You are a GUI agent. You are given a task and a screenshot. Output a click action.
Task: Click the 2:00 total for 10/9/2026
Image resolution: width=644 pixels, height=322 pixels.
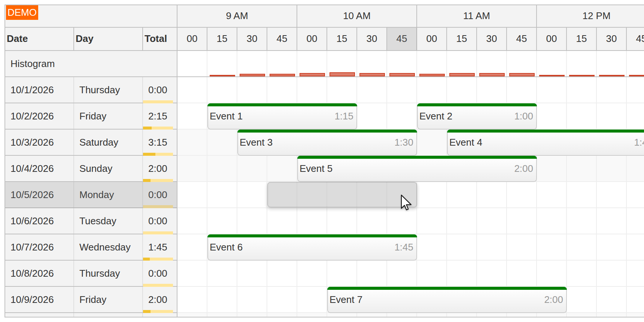(x=160, y=300)
